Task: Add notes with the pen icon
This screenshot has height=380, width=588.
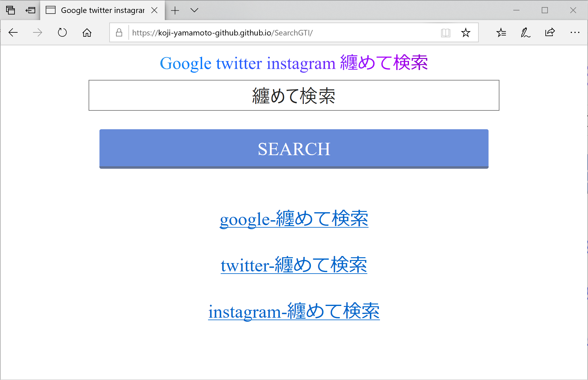Action: (525, 32)
